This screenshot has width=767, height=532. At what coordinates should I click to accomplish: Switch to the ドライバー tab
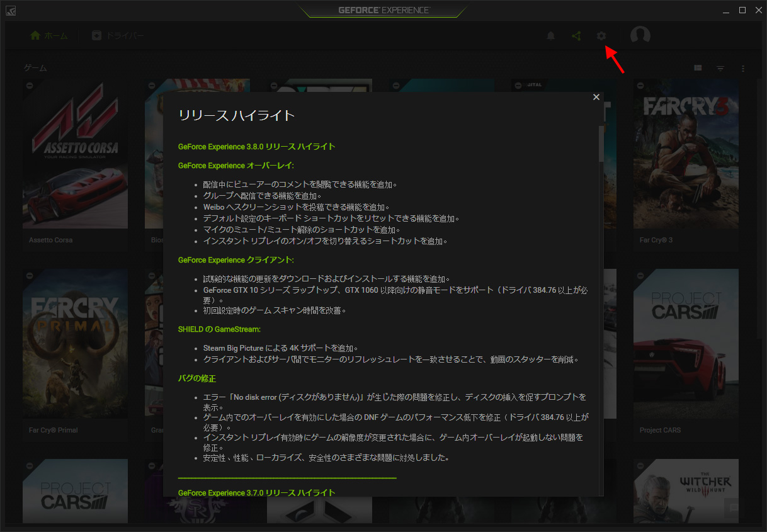click(x=118, y=36)
